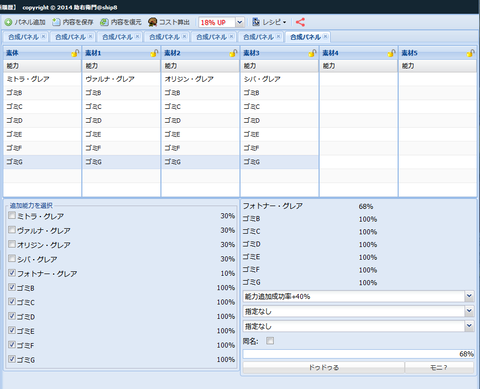Open the 18% UP boost dropdown
This screenshot has height=389, width=480.
coord(240,22)
